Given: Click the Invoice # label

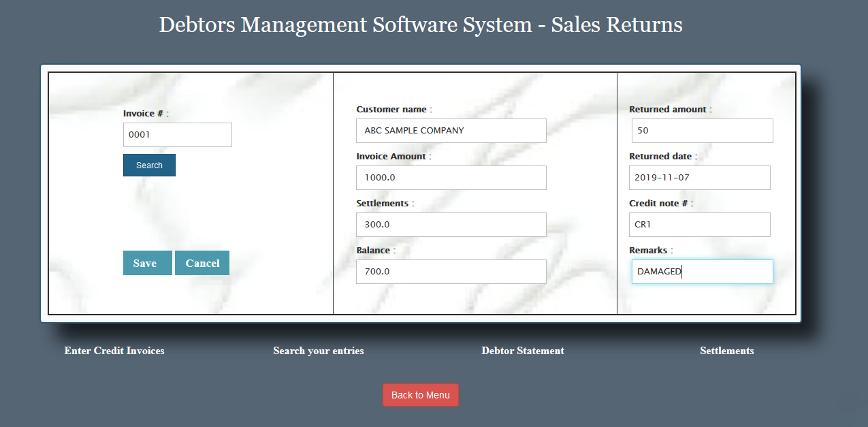Looking at the screenshot, I should coord(146,114).
